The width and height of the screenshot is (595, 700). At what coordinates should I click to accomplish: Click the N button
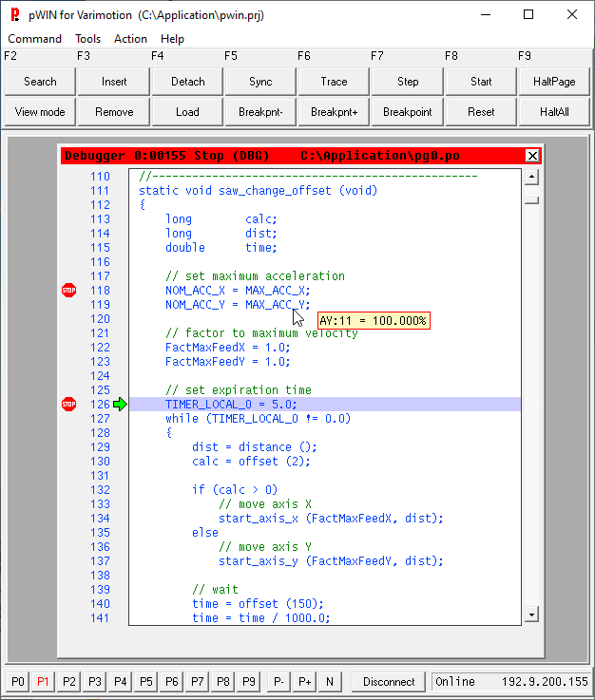coord(330,682)
